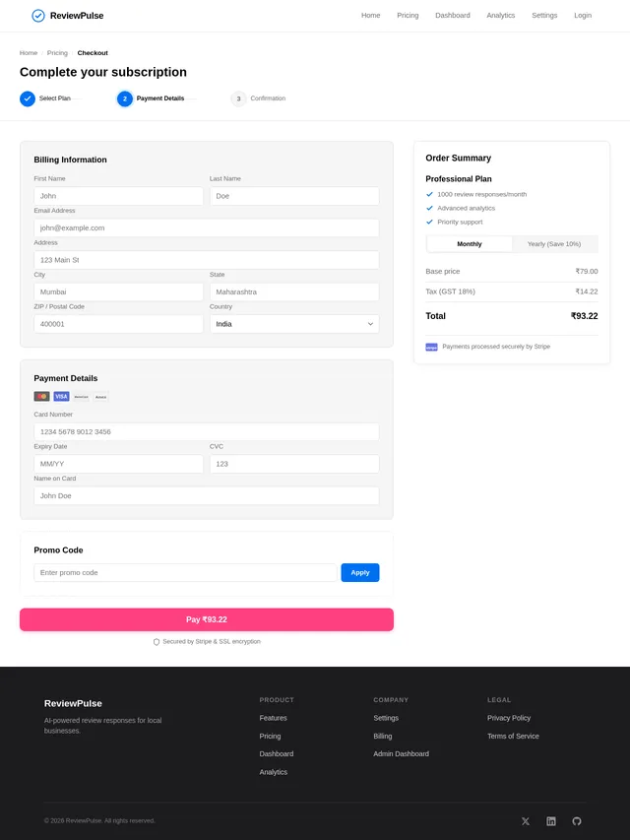Click the VISA card brand icon
Screen dimensions: 630x840
point(62,397)
